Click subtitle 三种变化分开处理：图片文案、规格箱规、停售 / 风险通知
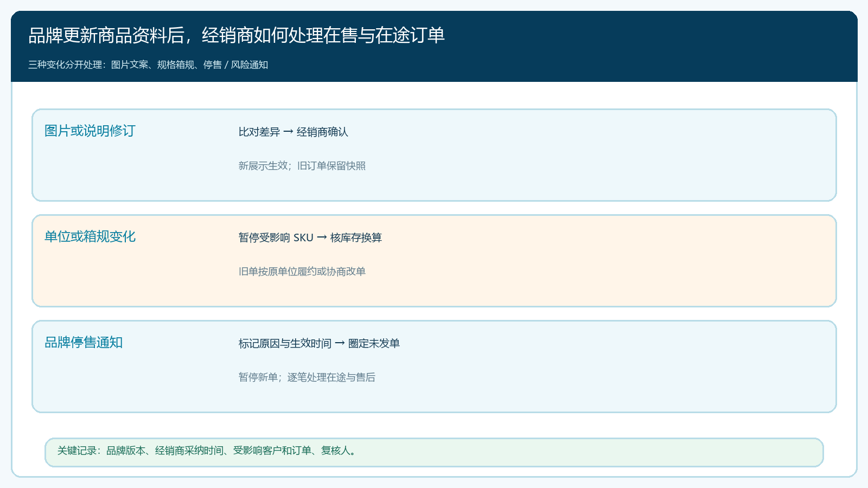868x488 pixels. pos(148,65)
